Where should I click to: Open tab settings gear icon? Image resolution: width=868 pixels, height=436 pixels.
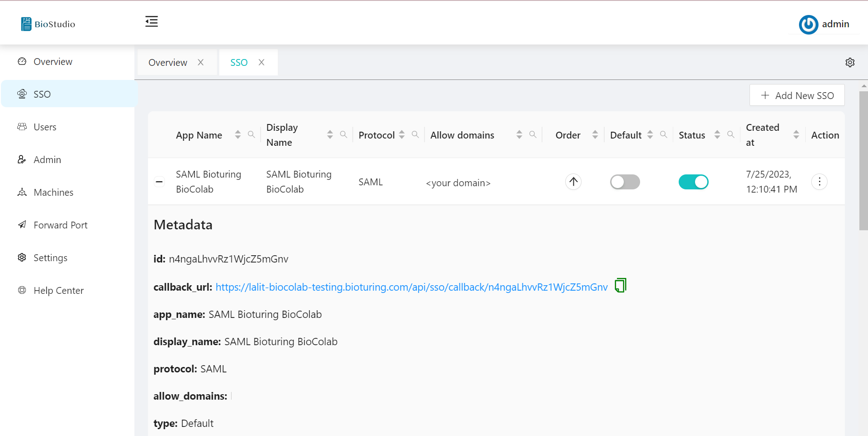[850, 63]
